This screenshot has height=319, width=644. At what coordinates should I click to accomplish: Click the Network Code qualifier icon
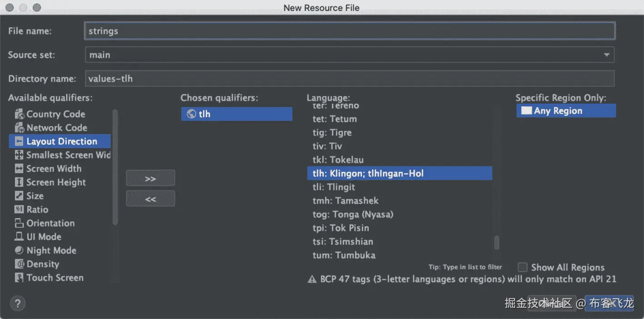point(19,128)
